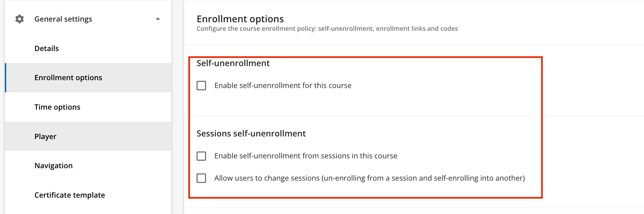Tick the sessions self-unenrollment checkbox

pyautogui.click(x=201, y=156)
